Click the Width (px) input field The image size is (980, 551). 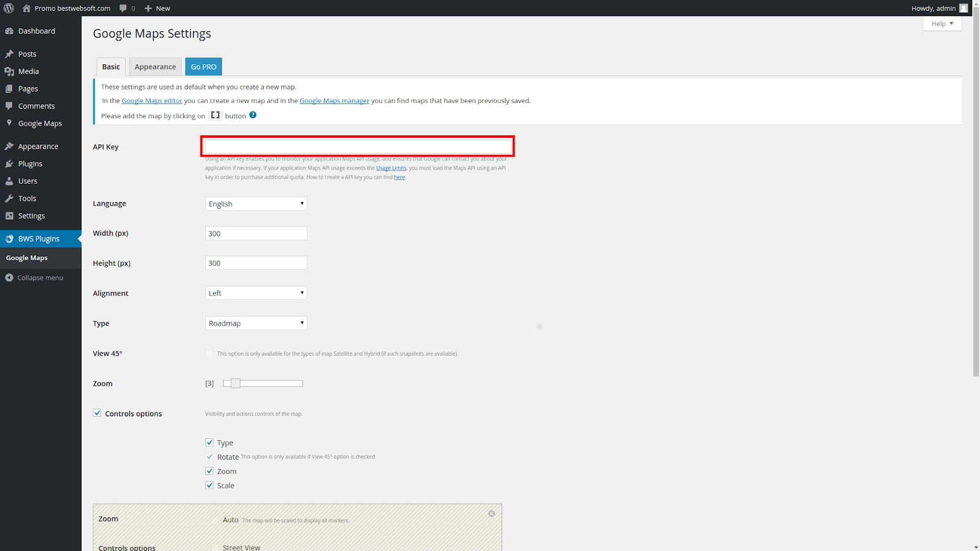coord(256,233)
